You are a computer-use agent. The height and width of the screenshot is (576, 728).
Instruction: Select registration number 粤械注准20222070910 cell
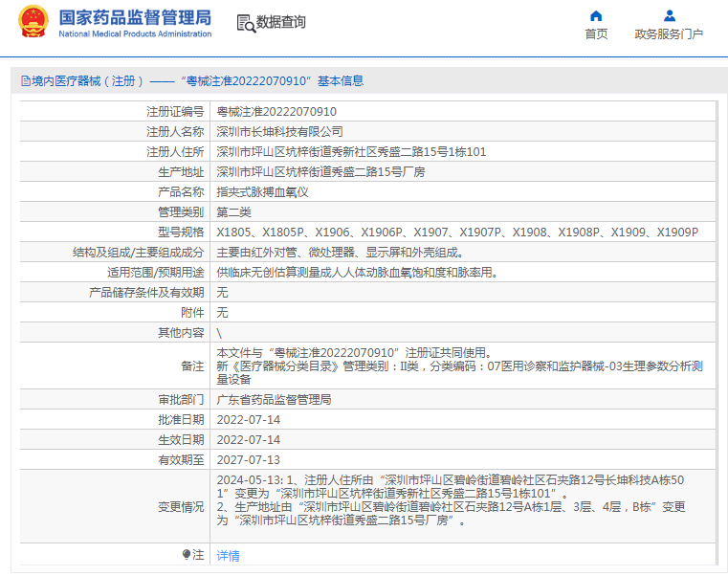pyautogui.click(x=276, y=112)
